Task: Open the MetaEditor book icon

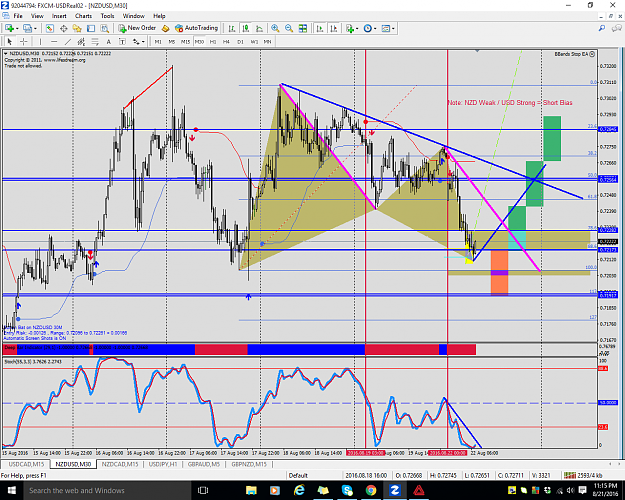Action: click(165, 28)
